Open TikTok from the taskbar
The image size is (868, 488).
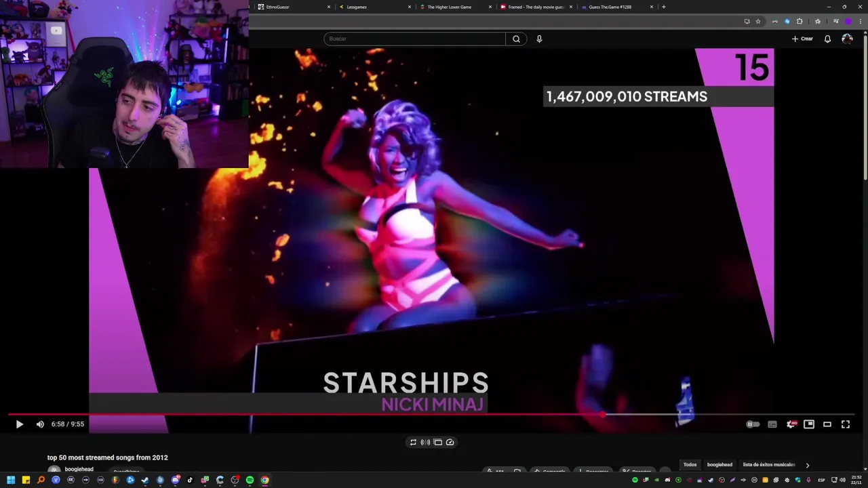click(x=190, y=480)
